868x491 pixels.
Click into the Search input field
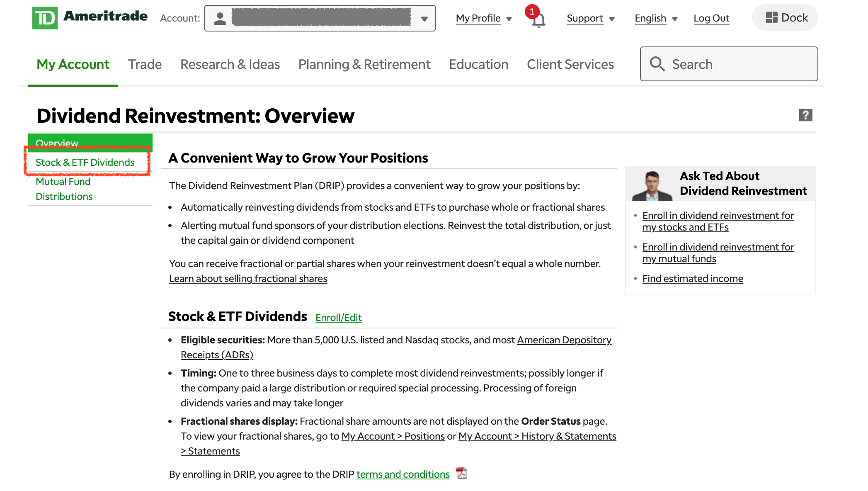(729, 64)
